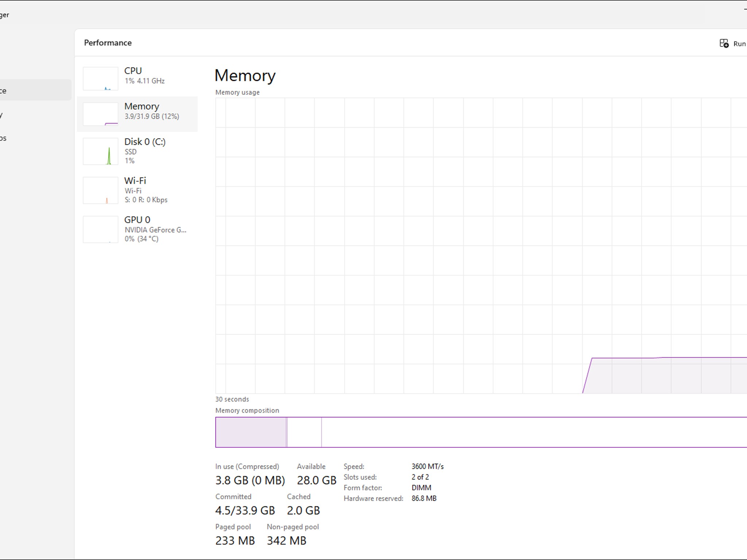Click the Run new task icon
Screen dimensions: 747x560
pos(724,43)
